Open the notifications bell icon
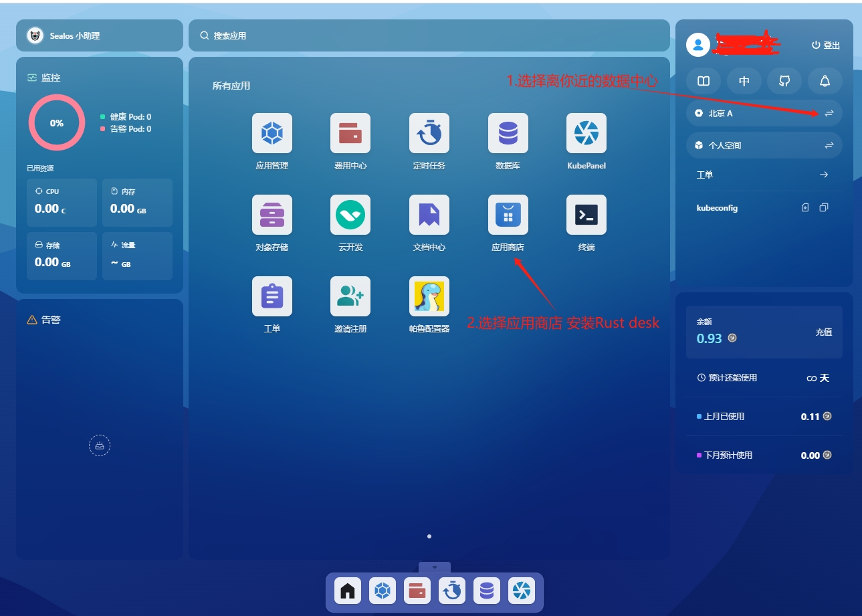Image resolution: width=862 pixels, height=616 pixels. coord(825,81)
